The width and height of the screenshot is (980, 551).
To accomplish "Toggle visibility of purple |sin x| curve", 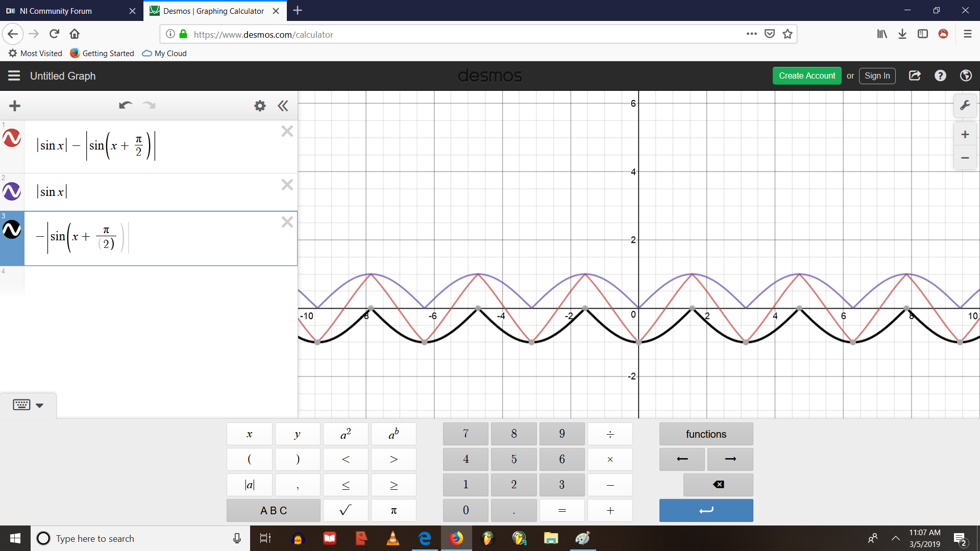I will (12, 191).
